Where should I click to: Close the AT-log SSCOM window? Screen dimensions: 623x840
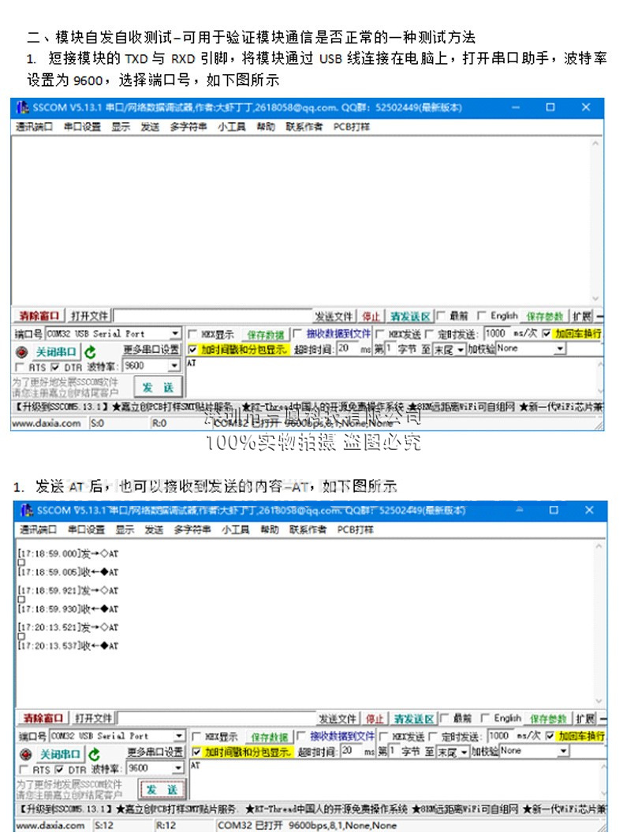[589, 510]
